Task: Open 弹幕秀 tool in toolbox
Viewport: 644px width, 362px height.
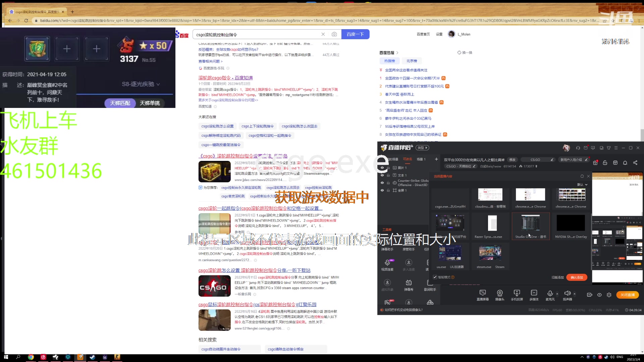Action: [409, 285]
